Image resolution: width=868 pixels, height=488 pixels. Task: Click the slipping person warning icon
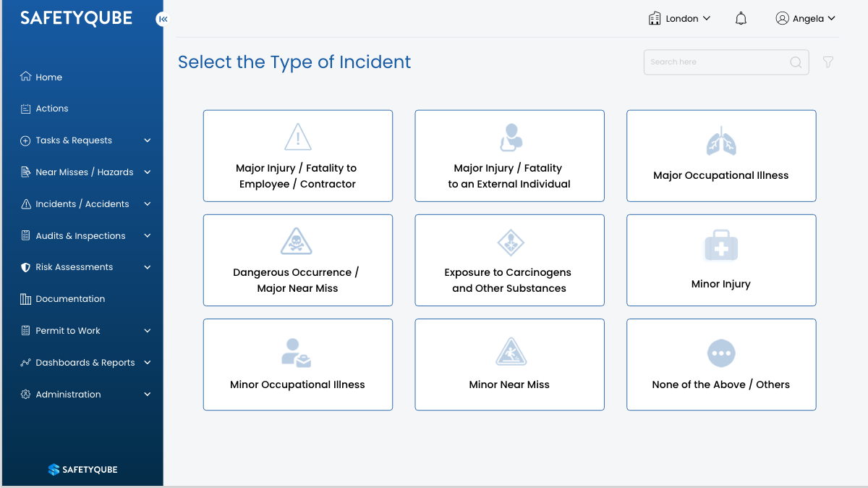[511, 351]
